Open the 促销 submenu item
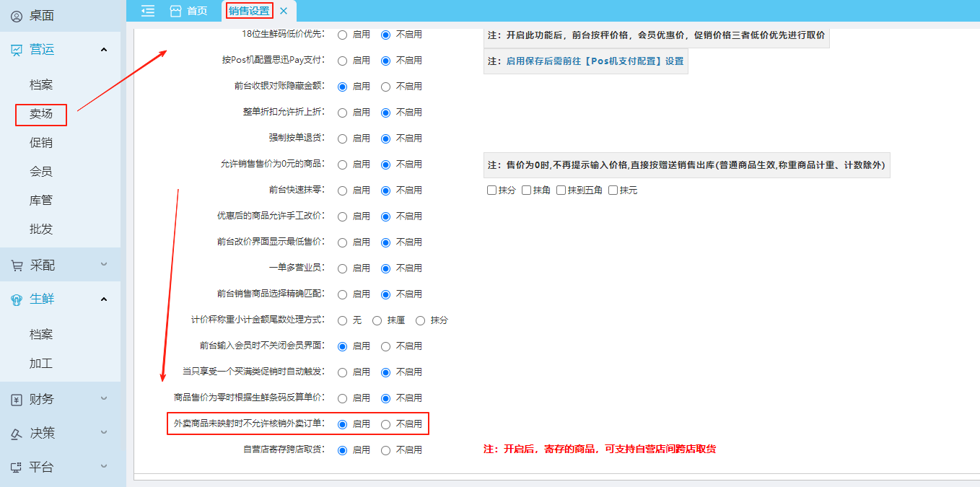 [41, 143]
